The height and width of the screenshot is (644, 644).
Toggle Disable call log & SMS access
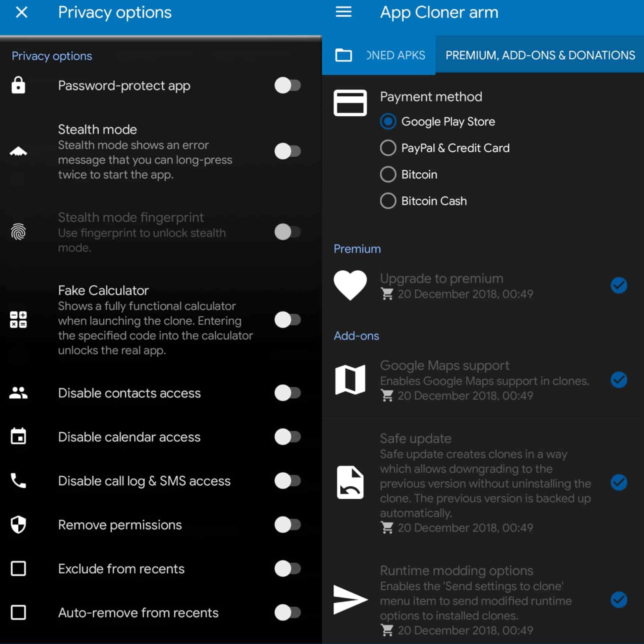[x=287, y=481]
